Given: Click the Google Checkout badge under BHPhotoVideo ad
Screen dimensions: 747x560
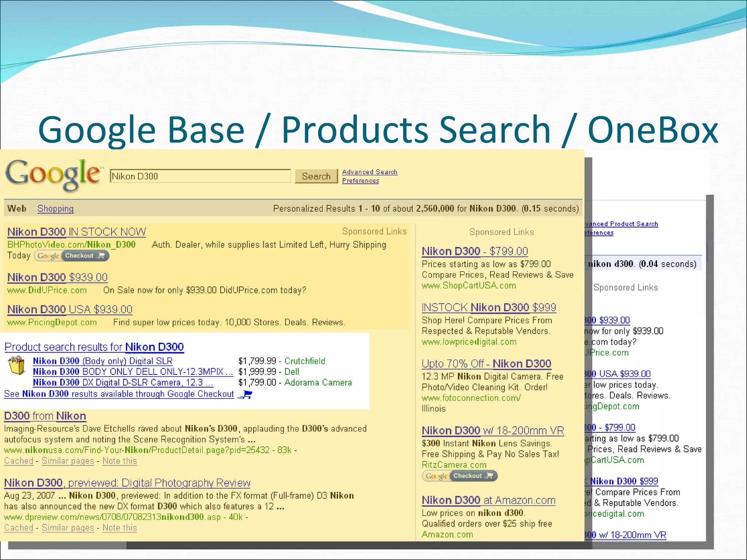Looking at the screenshot, I should pyautogui.click(x=72, y=256).
